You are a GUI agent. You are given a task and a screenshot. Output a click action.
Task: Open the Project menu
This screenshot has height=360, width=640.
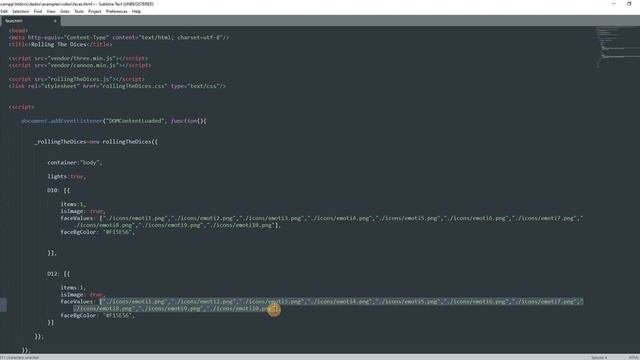click(x=95, y=11)
